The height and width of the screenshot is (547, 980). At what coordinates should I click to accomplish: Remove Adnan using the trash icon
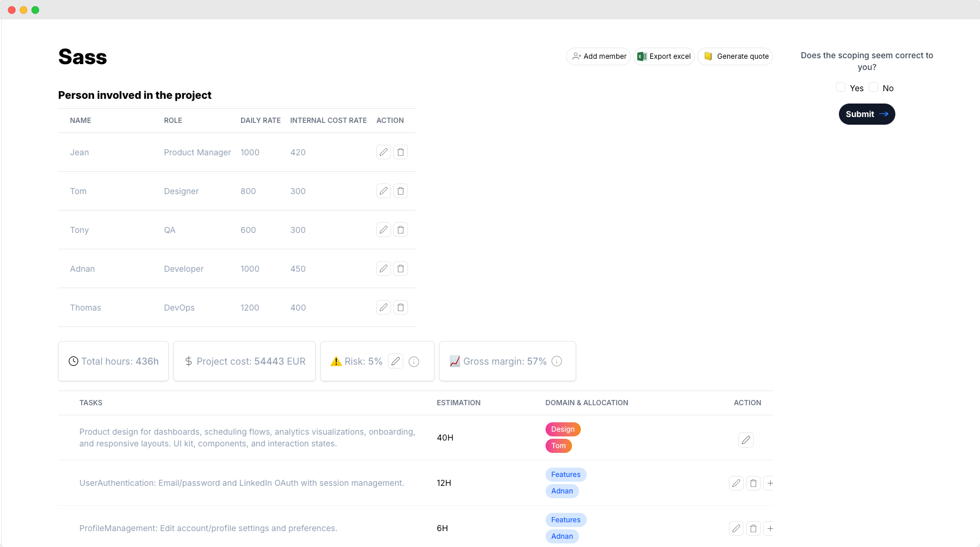tap(400, 269)
